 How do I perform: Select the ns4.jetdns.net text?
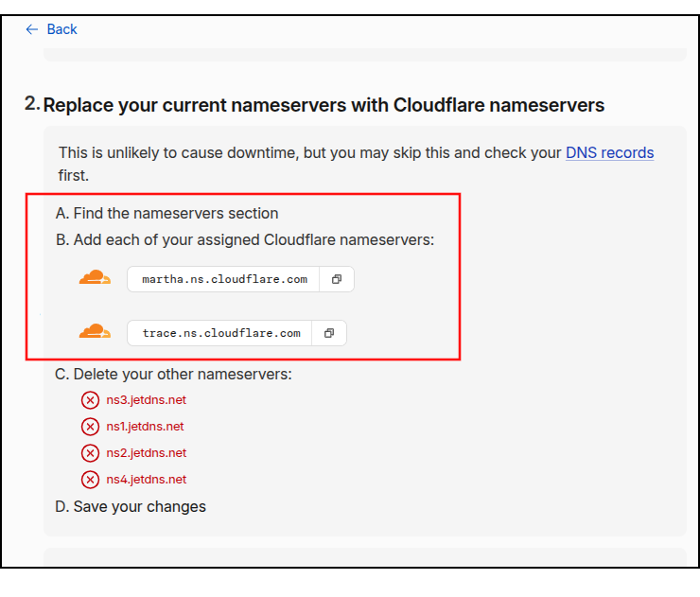pos(146,480)
